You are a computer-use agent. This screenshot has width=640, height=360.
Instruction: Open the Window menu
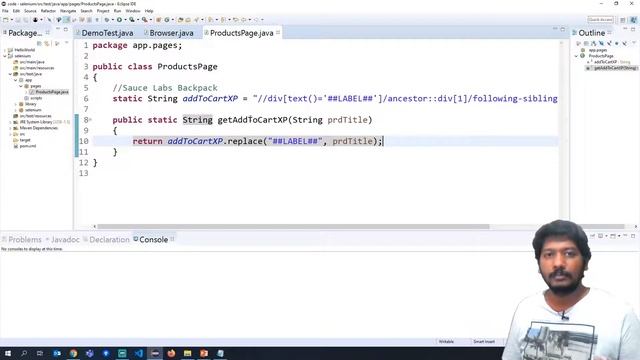[x=133, y=11]
